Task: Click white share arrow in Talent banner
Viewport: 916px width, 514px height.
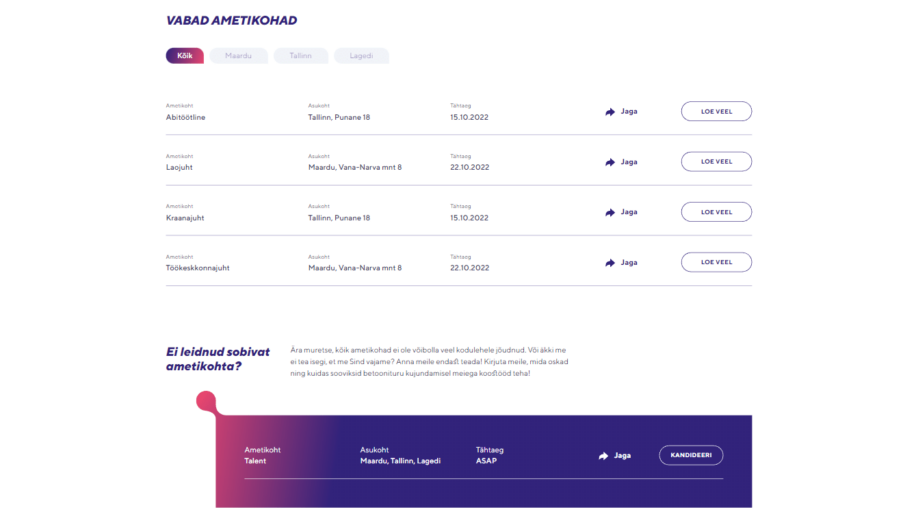Action: coord(603,456)
